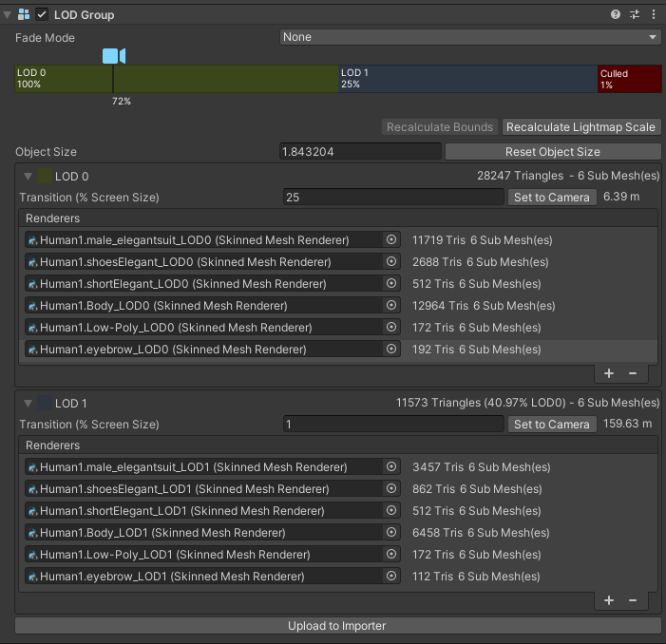Viewport: 666px width, 644px height.
Task: Collapse the LOD Group component foldout
Action: click(8, 15)
